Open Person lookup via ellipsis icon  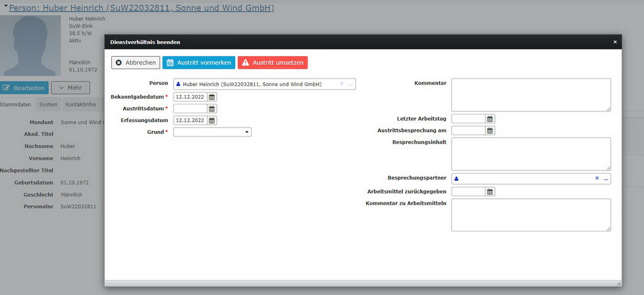point(351,84)
